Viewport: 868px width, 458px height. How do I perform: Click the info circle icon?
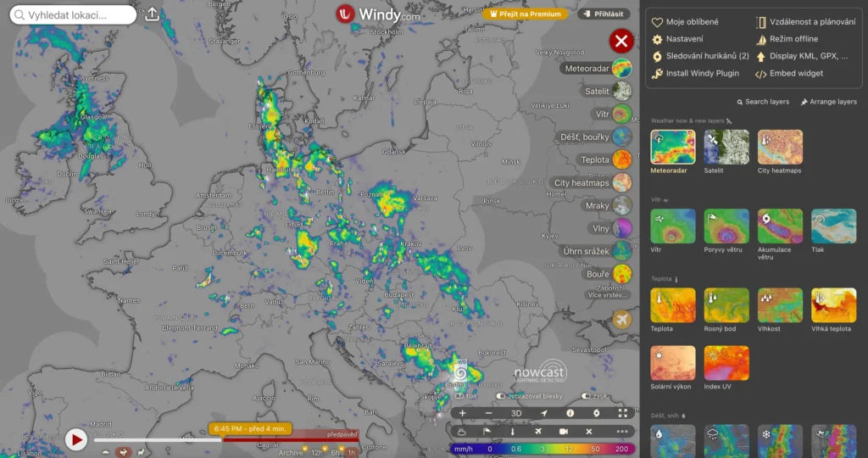(x=570, y=413)
